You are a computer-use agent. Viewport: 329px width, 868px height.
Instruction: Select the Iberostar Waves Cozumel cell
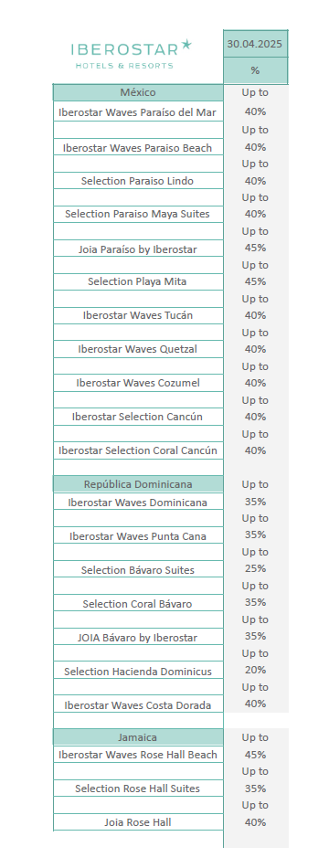(x=139, y=383)
